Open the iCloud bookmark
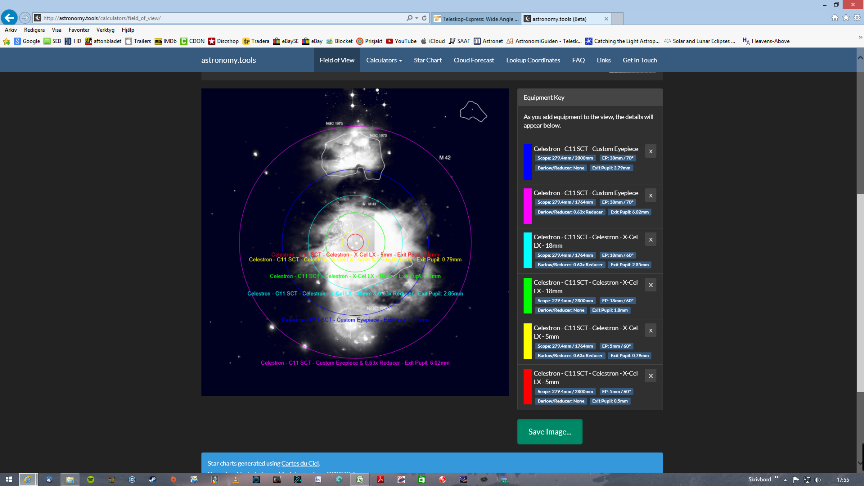 (x=433, y=41)
